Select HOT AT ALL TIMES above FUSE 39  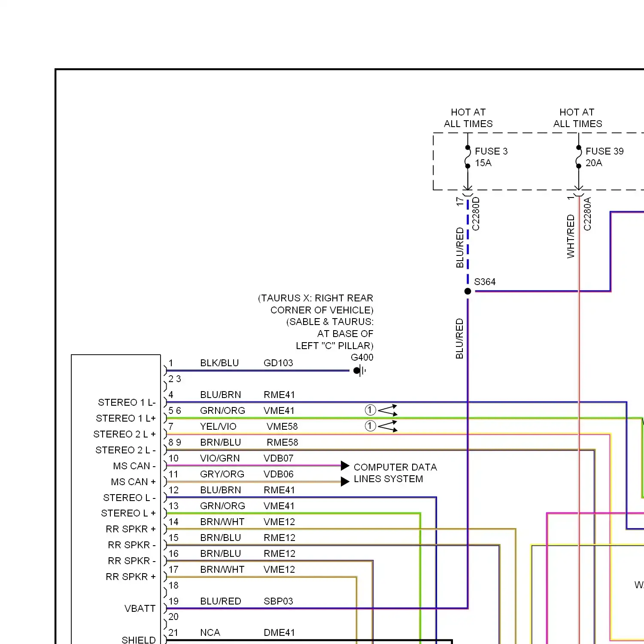(x=577, y=118)
